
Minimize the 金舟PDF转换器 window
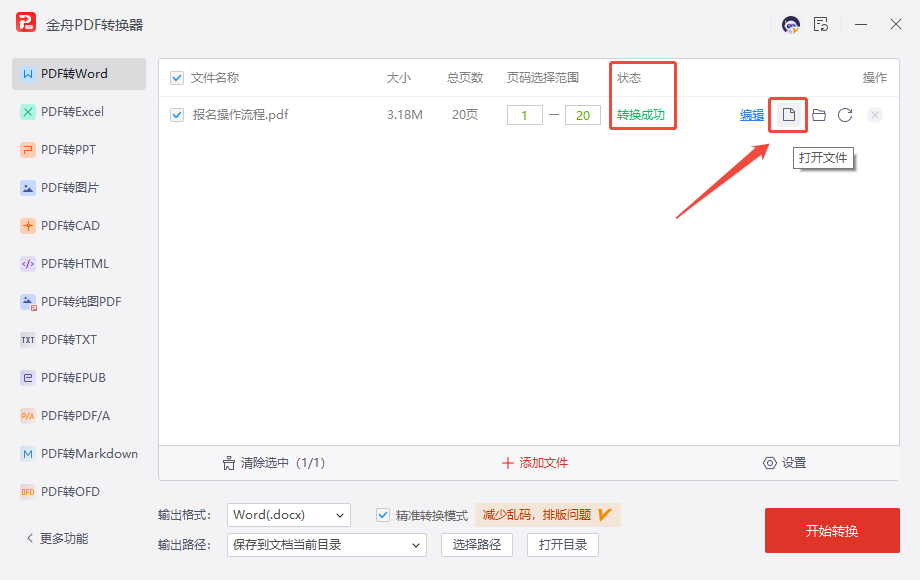click(861, 25)
